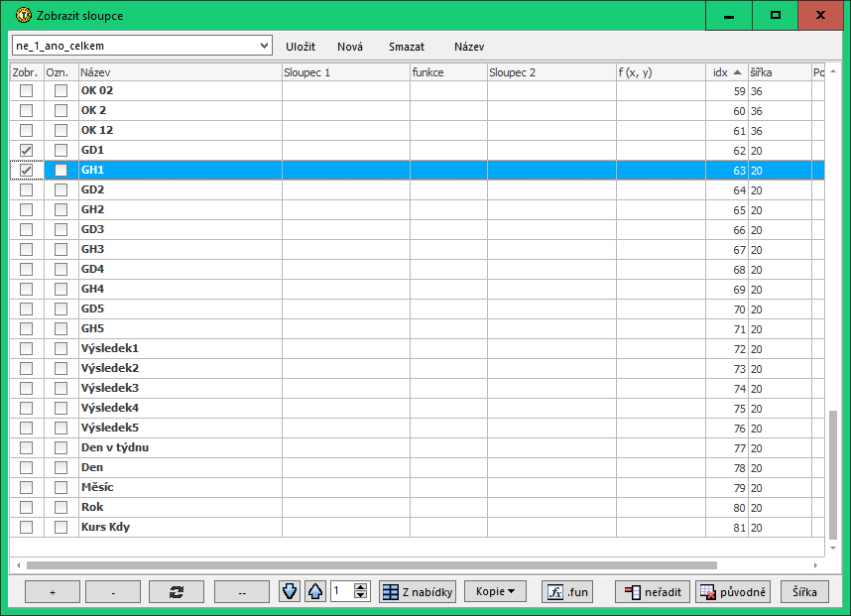Click the Zobr. column header
The width and height of the screenshot is (851, 616).
click(x=26, y=72)
